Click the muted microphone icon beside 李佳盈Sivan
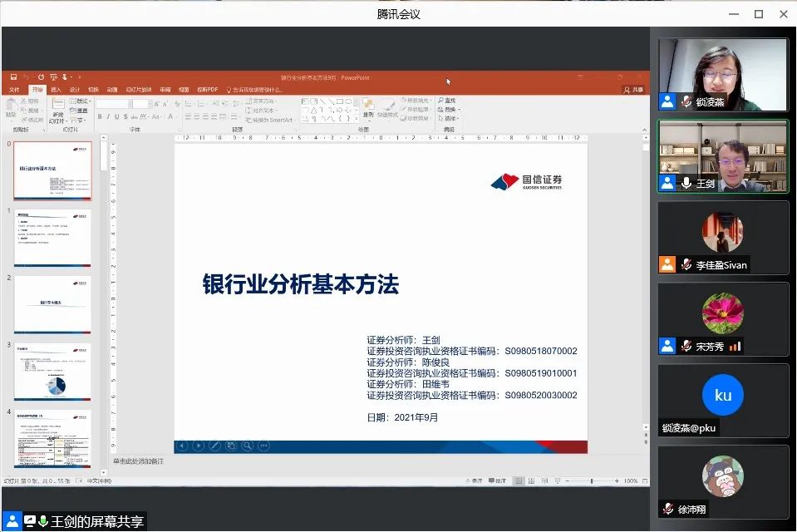797x532 pixels. 686,265
